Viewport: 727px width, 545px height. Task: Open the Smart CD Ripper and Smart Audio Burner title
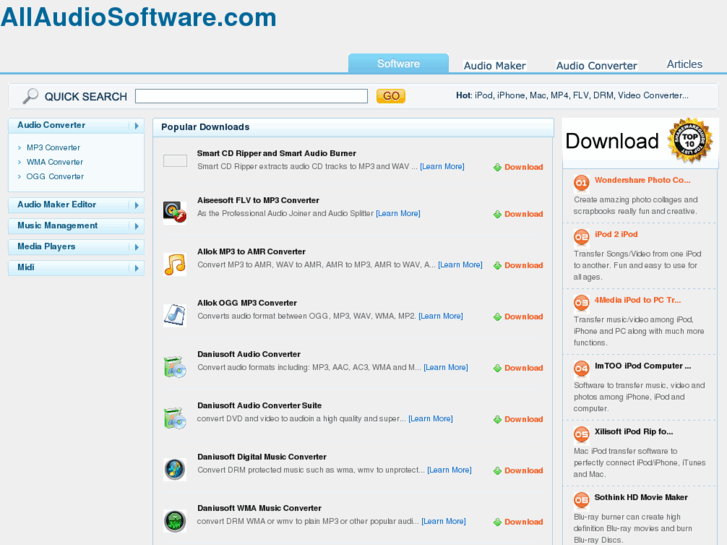pos(276,154)
